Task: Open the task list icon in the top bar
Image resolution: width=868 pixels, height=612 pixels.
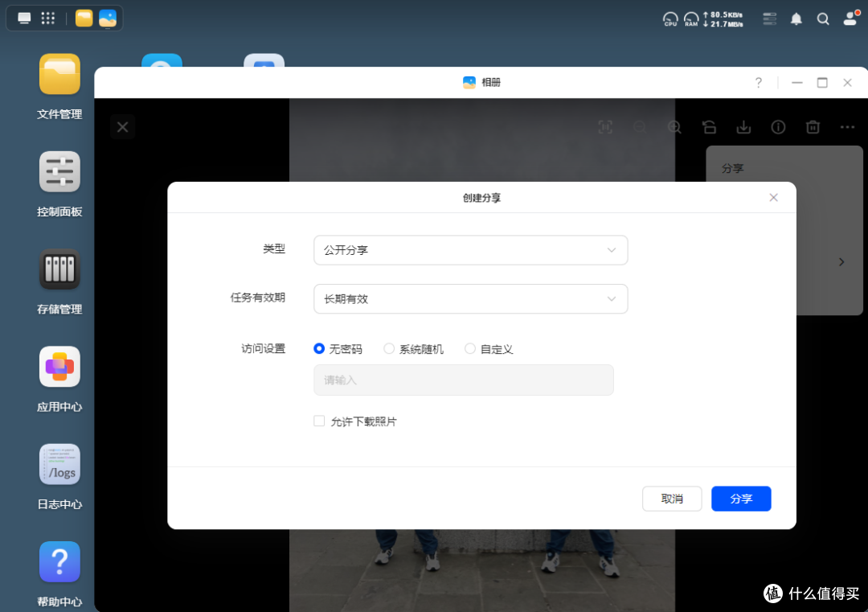Action: point(769,18)
